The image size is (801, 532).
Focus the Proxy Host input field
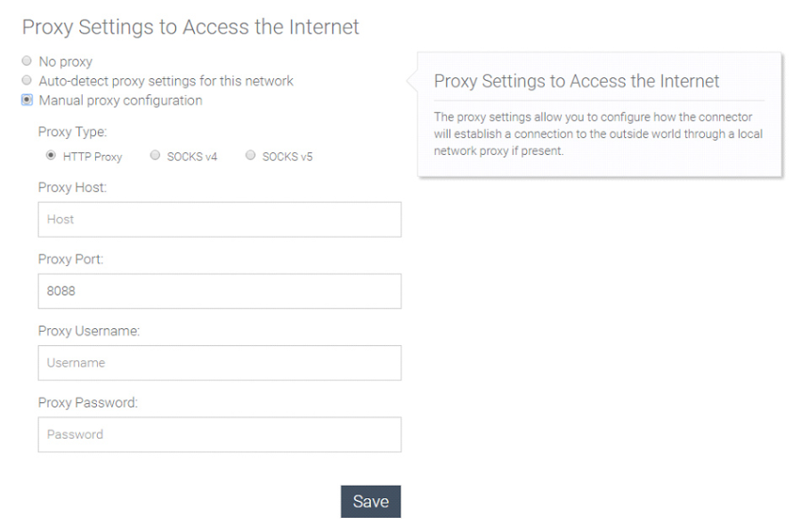pos(220,220)
